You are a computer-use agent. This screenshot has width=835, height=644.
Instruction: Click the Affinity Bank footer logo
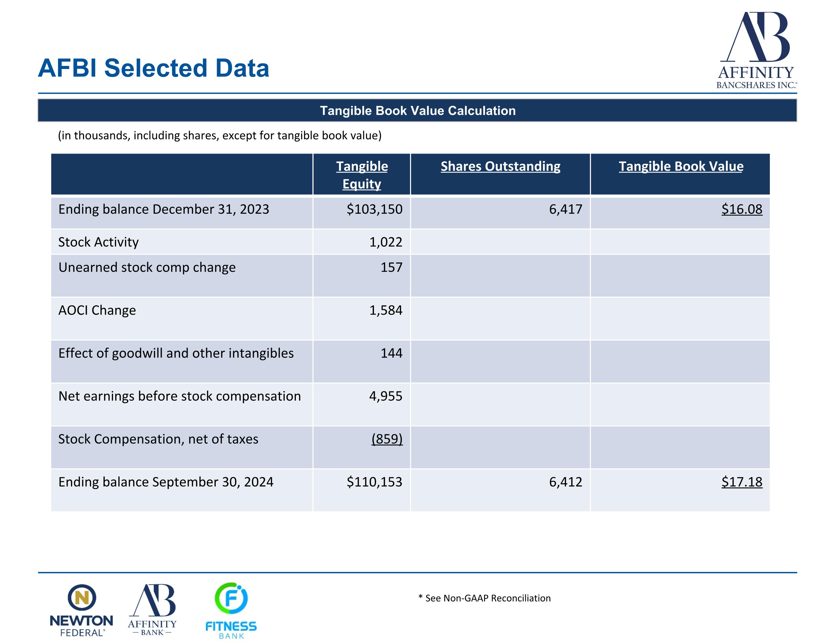152,610
